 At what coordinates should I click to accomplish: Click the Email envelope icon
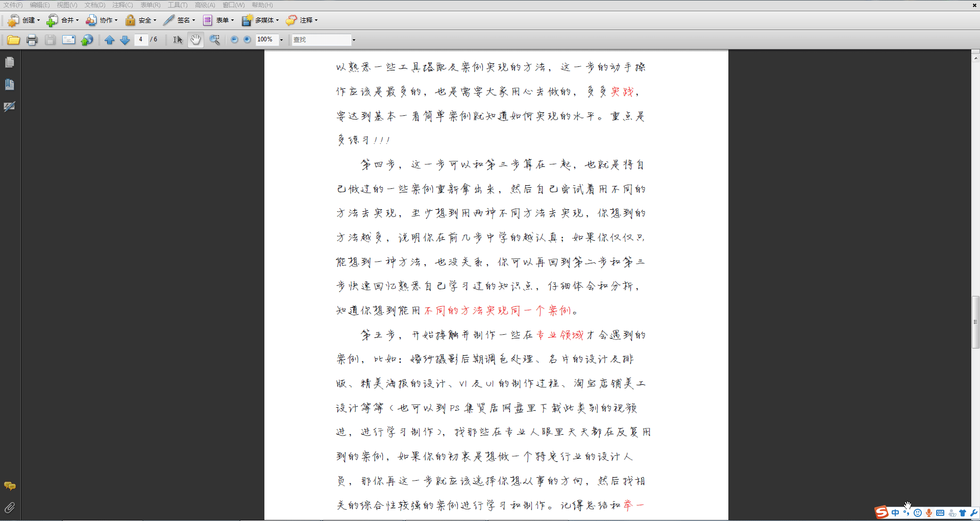68,40
